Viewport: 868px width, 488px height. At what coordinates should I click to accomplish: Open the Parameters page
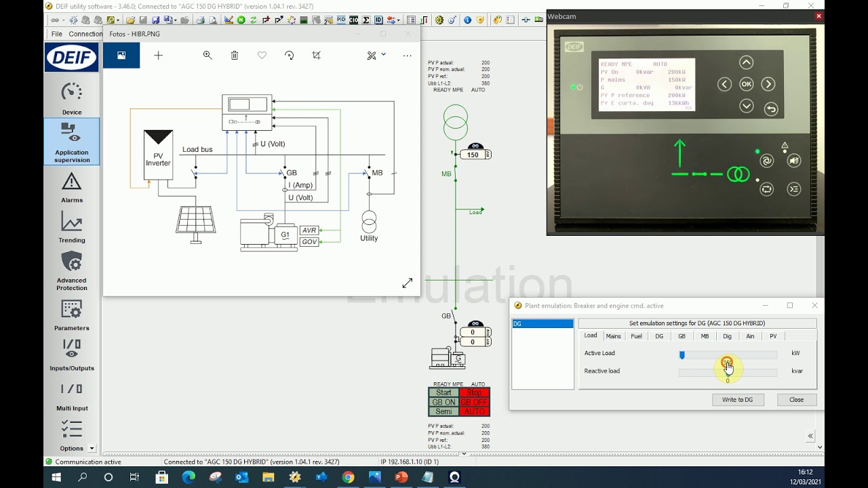71,315
